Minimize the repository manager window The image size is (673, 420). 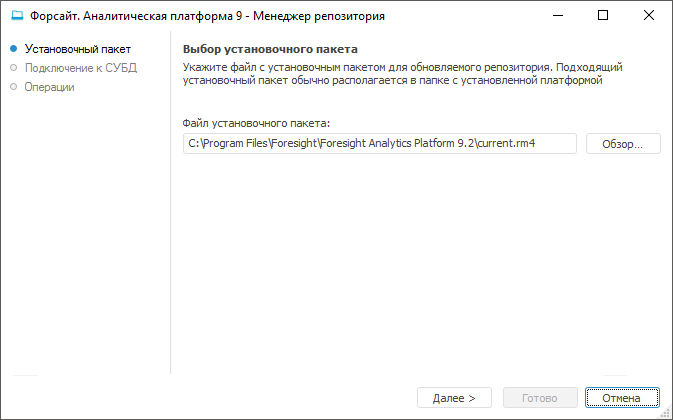(556, 16)
